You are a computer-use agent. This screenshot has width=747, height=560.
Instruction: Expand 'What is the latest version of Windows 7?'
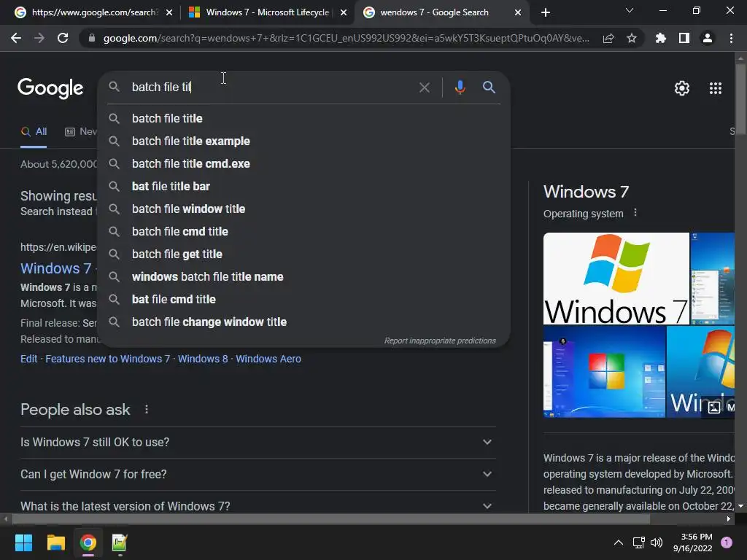[258, 506]
